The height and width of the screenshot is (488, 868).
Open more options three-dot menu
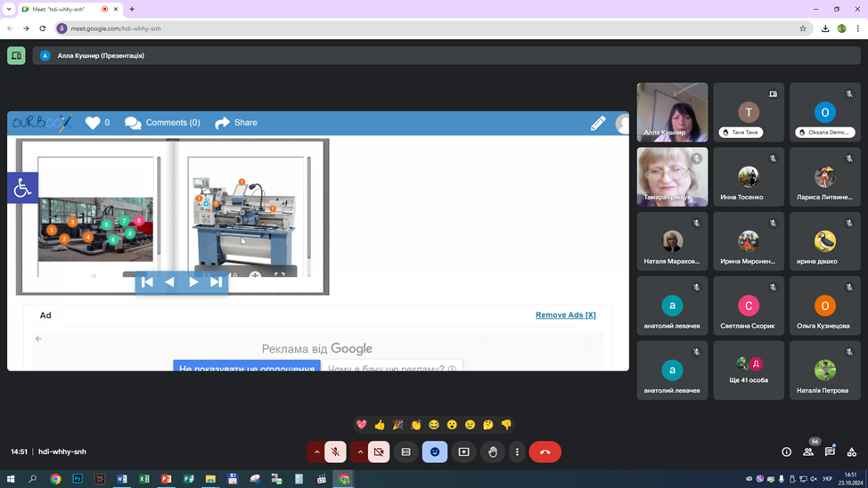point(517,452)
